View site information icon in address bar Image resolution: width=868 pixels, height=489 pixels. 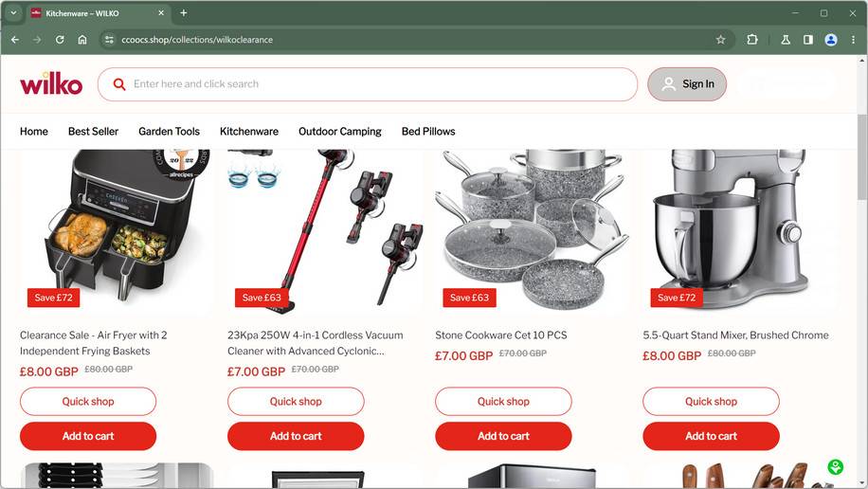[109, 40]
